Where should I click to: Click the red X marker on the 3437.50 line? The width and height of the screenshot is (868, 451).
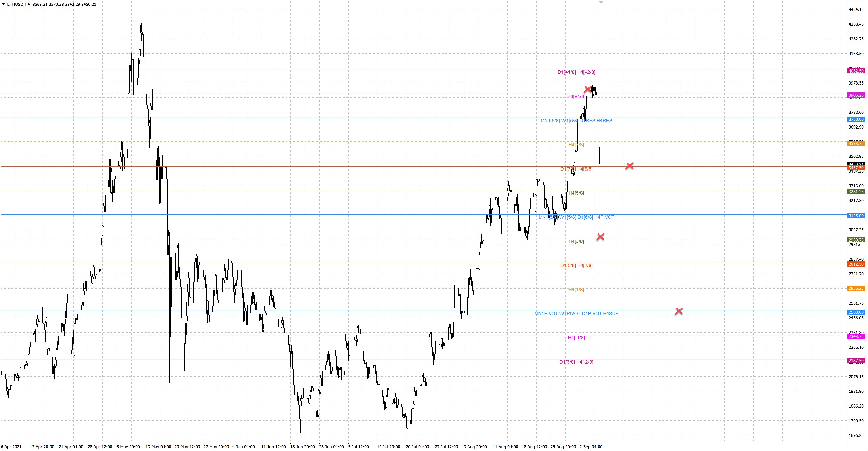coord(630,166)
